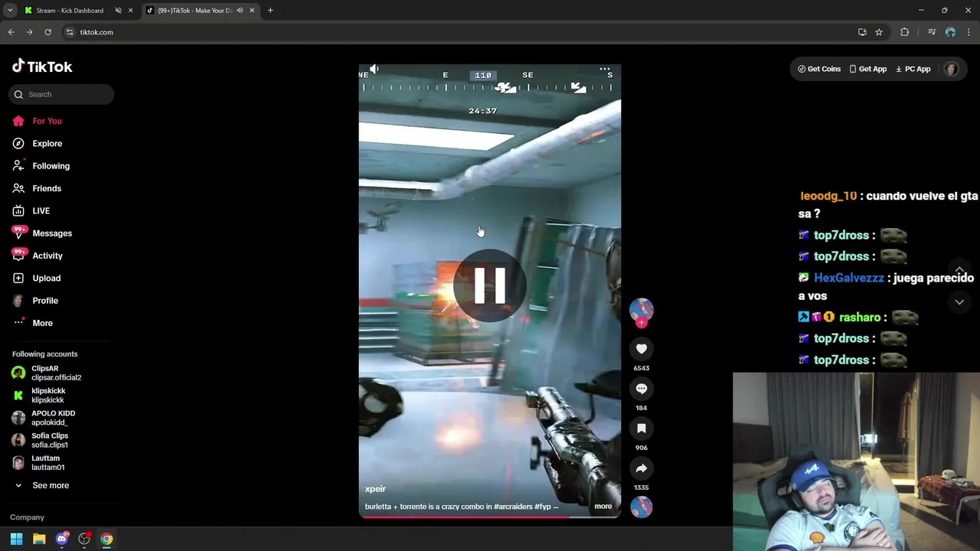Toggle the video volume speaker icon

click(x=374, y=69)
